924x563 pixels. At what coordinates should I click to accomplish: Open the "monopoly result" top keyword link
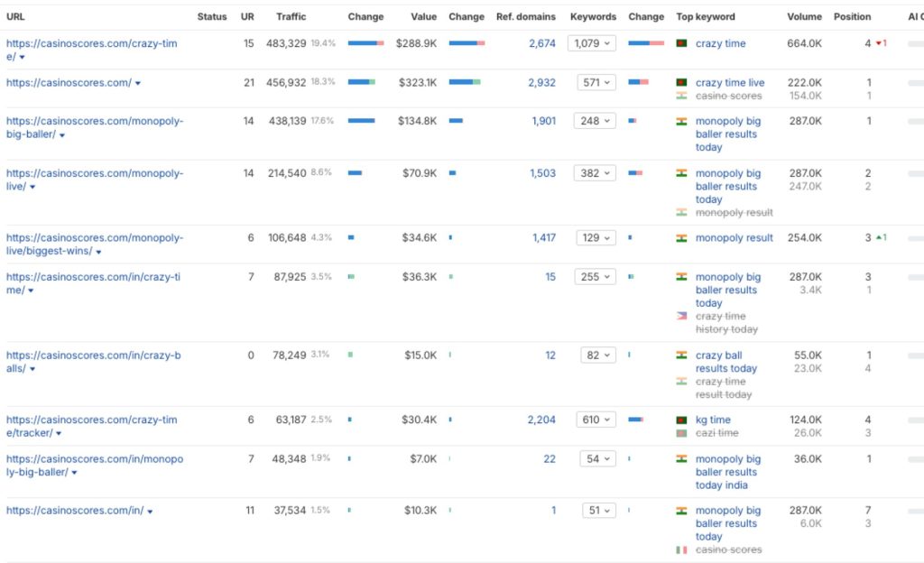tap(734, 238)
